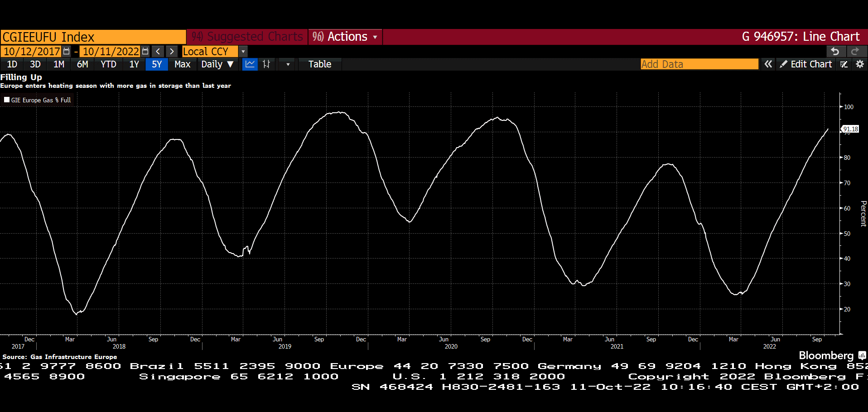Click the Edit Chart button
Viewport: 868px width, 412px height.
pos(806,64)
